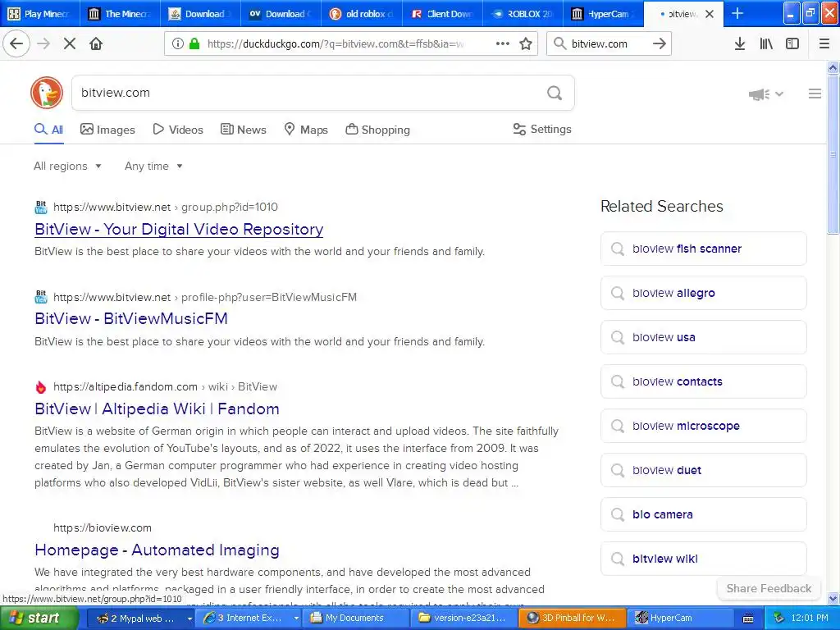Screen dimensions: 840x630
Task: Open My Documents from the taskbar
Action: pyautogui.click(x=356, y=619)
